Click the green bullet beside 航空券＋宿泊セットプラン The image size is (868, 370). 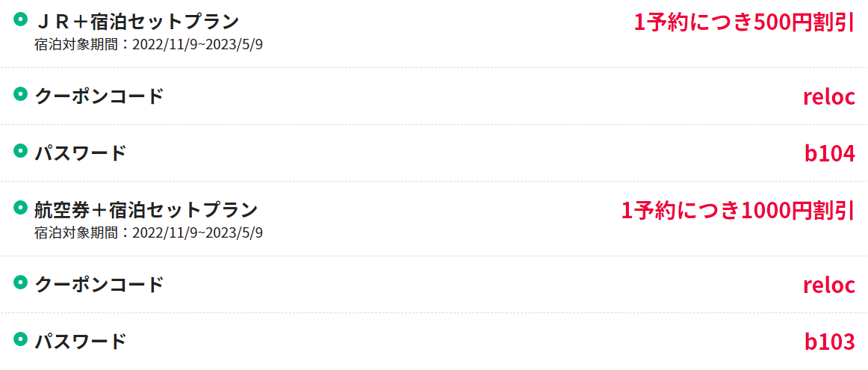pyautogui.click(x=20, y=209)
